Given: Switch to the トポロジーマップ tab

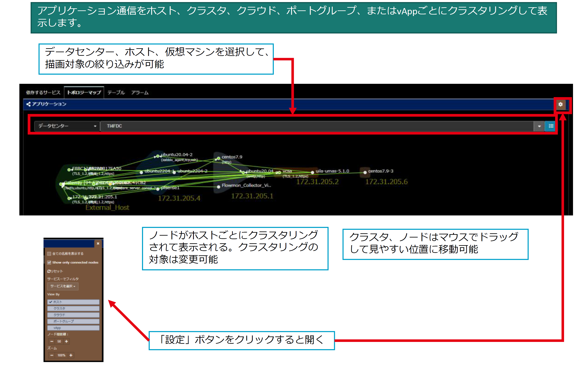Looking at the screenshot, I should [84, 93].
